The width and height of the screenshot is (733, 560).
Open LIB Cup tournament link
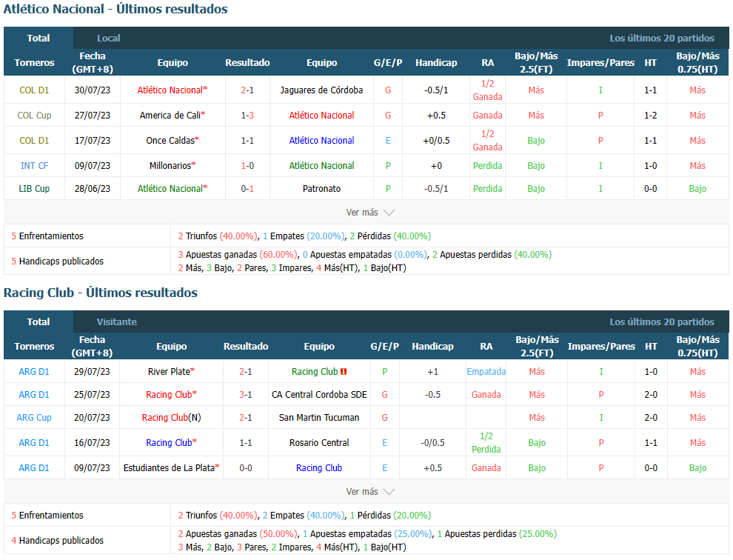point(34,189)
